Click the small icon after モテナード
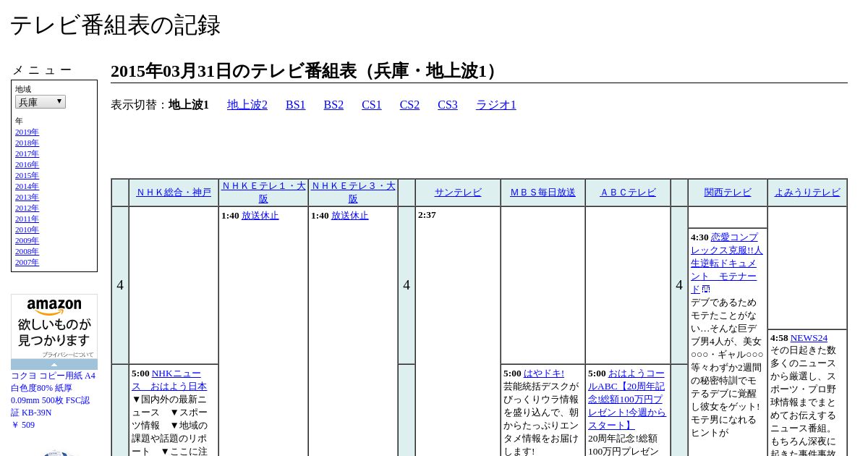Image resolution: width=868 pixels, height=456 pixels. (x=706, y=290)
